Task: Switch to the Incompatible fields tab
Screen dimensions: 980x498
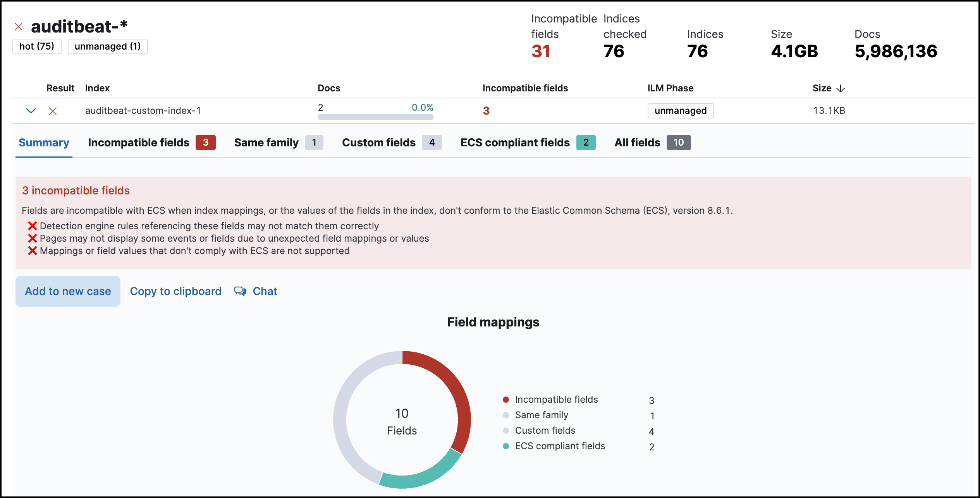Action: 139,143
